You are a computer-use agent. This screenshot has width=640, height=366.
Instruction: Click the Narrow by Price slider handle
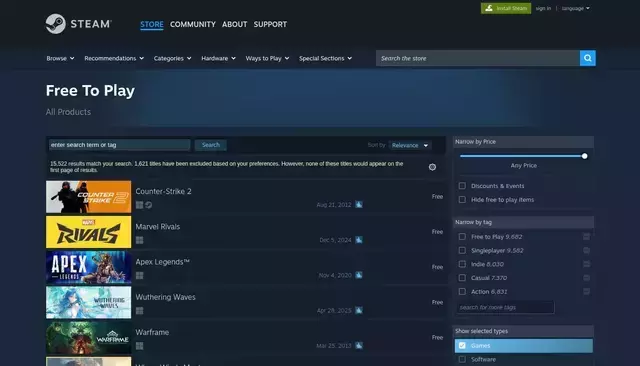click(584, 156)
